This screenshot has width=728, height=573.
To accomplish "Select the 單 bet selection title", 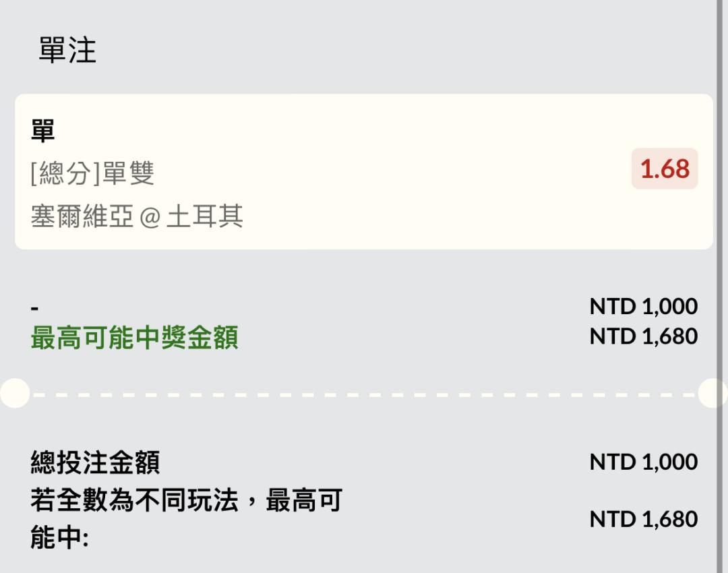I will [42, 130].
